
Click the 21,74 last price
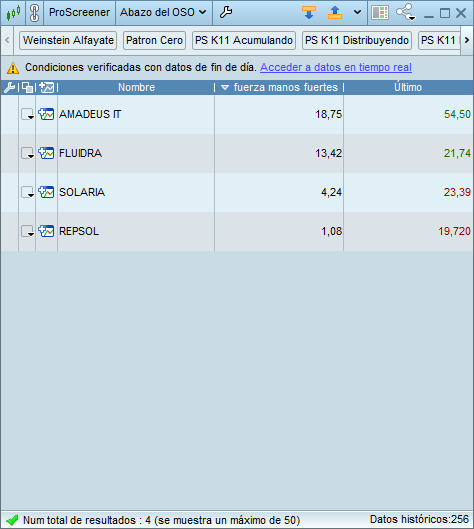coord(457,154)
